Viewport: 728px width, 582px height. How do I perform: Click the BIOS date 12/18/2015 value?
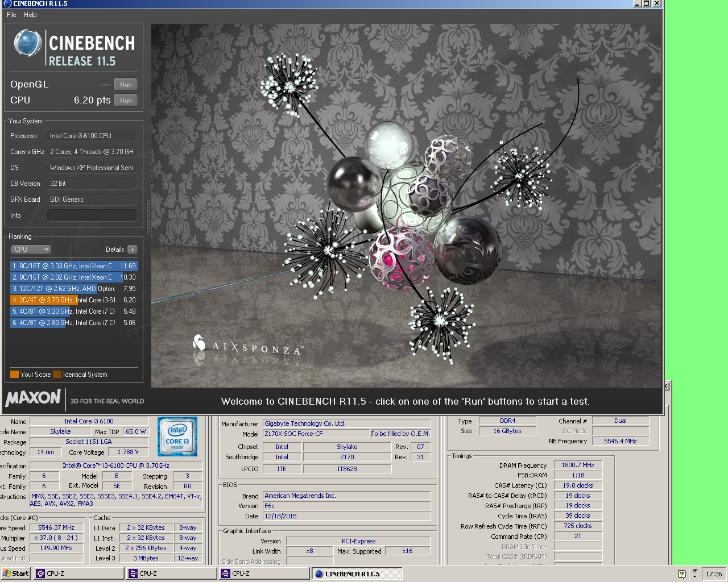coord(347,517)
